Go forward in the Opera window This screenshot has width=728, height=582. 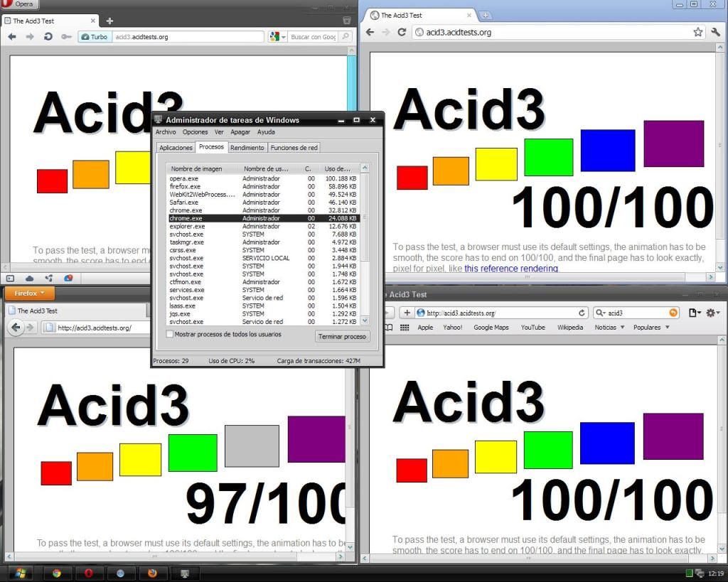pos(30,37)
